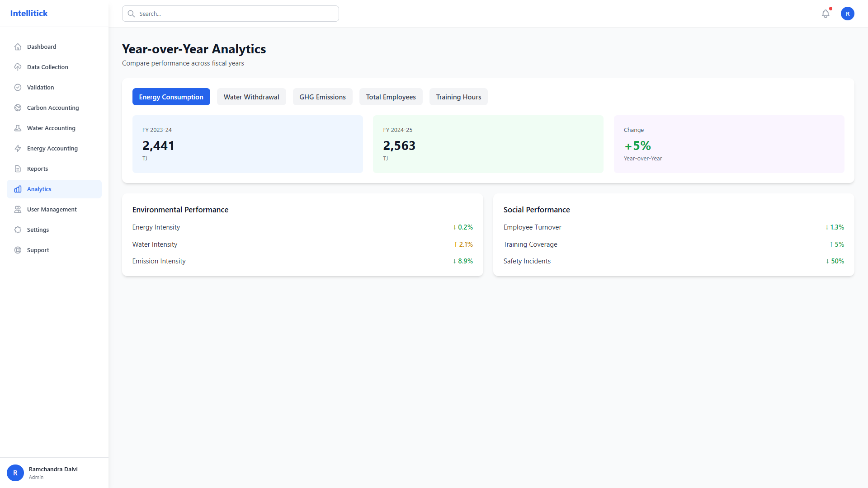868x488 pixels.
Task: Select the Dashboard home icon
Action: click(x=18, y=47)
